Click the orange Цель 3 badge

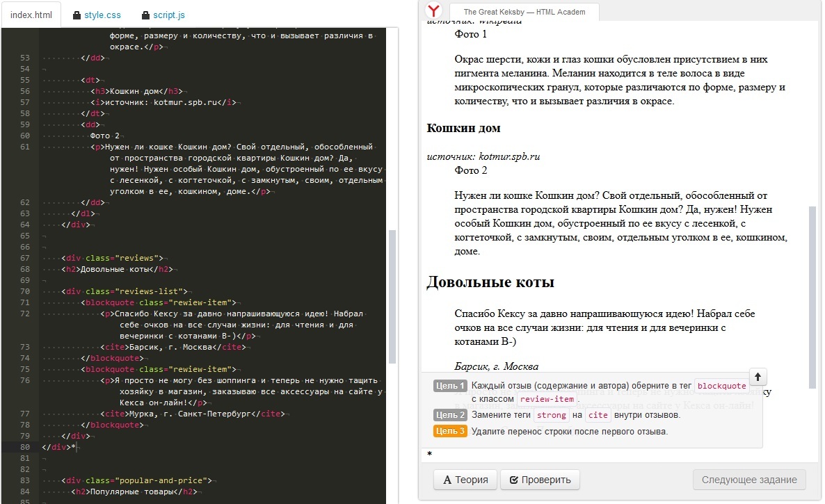coord(450,431)
